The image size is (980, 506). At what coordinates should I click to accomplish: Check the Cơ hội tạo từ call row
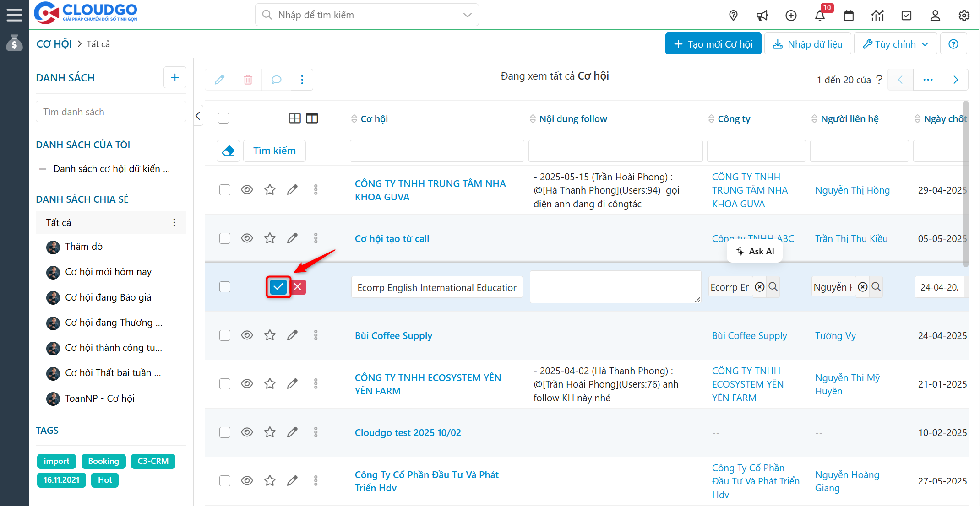pos(225,238)
